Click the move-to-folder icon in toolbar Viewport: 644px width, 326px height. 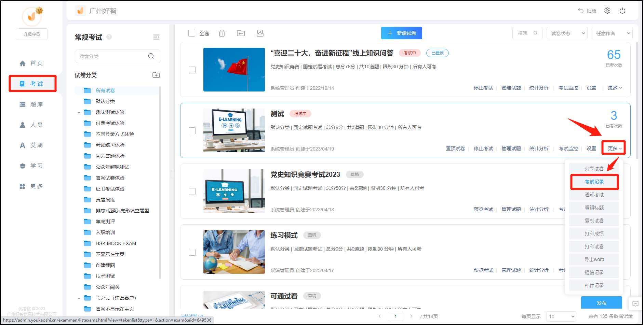click(241, 33)
